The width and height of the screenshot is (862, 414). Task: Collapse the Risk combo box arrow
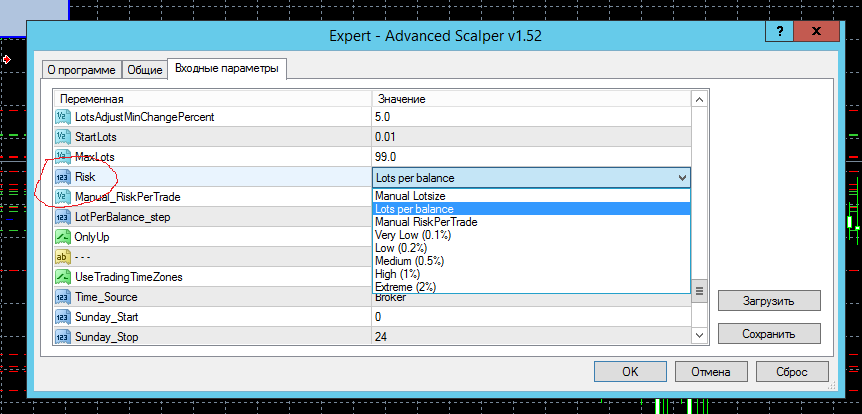(x=682, y=178)
